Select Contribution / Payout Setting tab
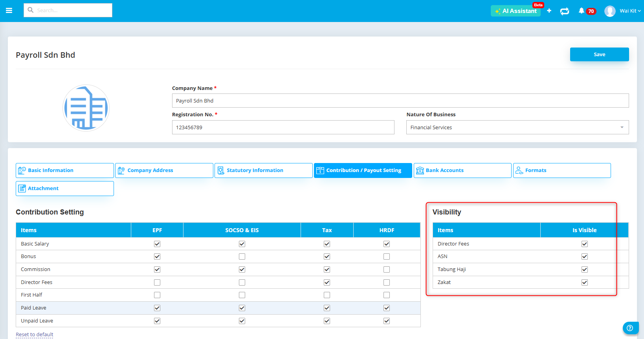The height and width of the screenshot is (339, 644). pos(363,170)
